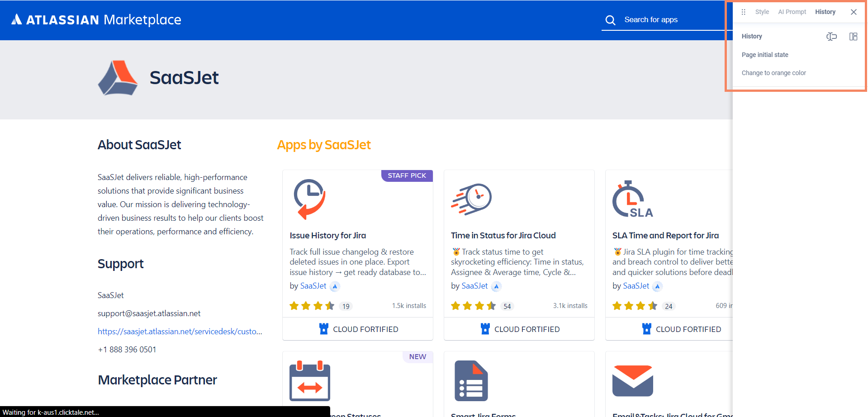Click the search magnifier icon

[x=610, y=20]
